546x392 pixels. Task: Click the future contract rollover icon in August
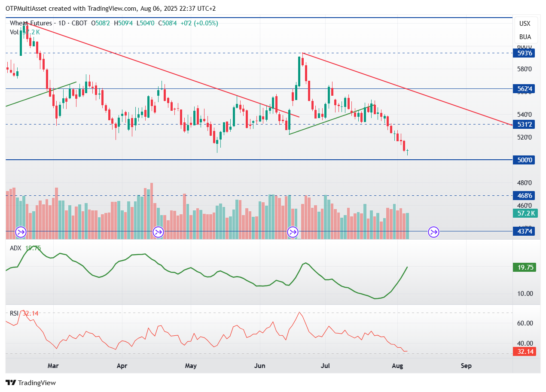tap(433, 232)
